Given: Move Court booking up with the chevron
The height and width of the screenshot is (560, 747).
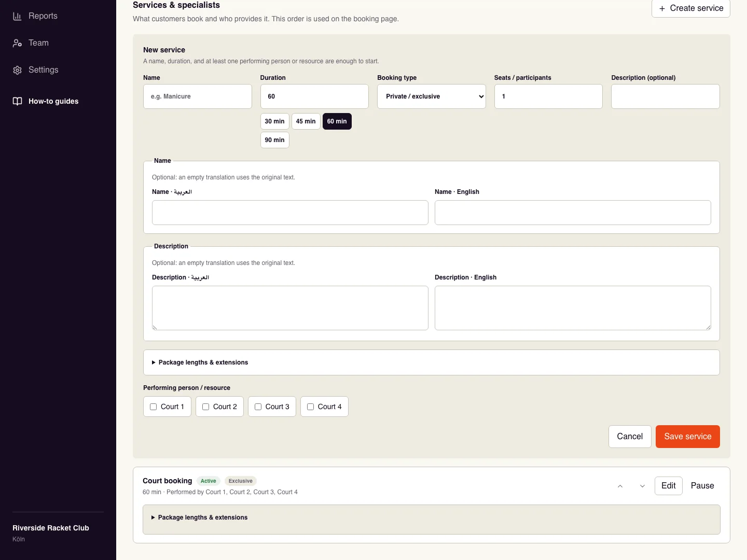Looking at the screenshot, I should pyautogui.click(x=620, y=486).
